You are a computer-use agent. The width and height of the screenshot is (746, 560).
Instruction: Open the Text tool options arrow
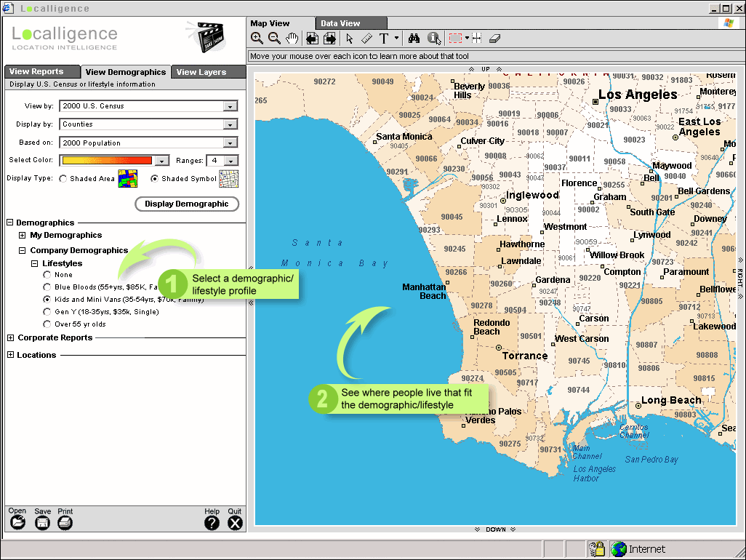(396, 38)
